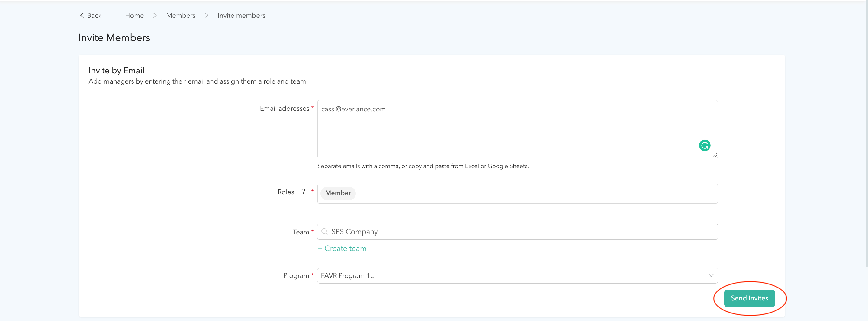This screenshot has width=868, height=321.
Task: Select the Add managers by entering description
Action: [197, 81]
